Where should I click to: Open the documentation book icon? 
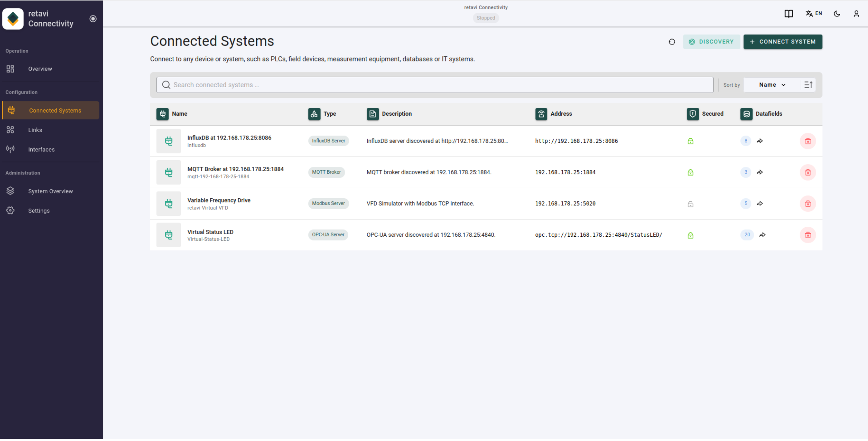coord(789,14)
